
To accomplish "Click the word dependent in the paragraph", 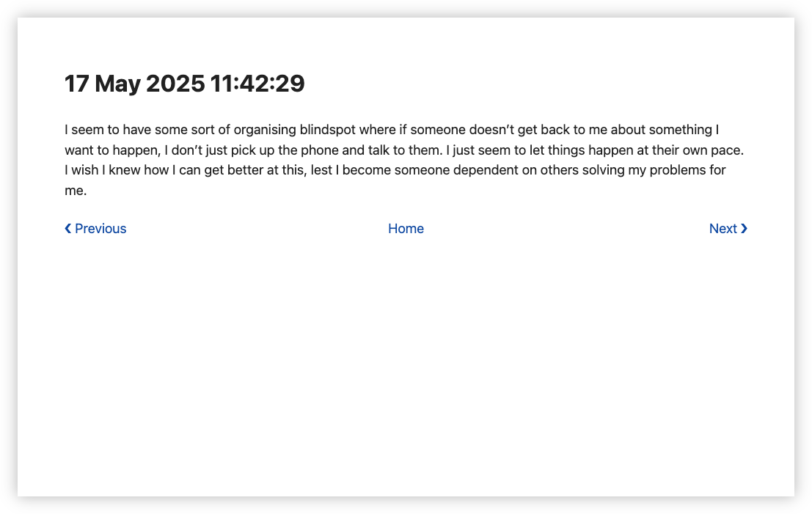I will pos(486,170).
